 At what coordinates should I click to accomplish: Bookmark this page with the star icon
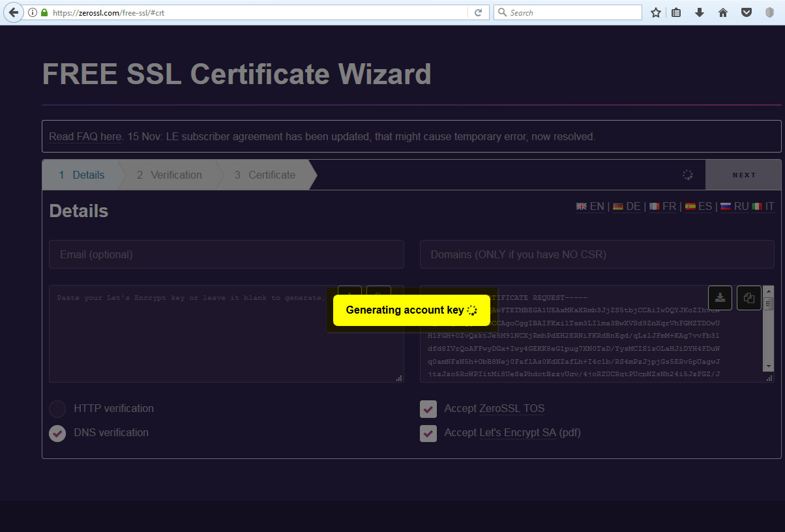click(656, 12)
